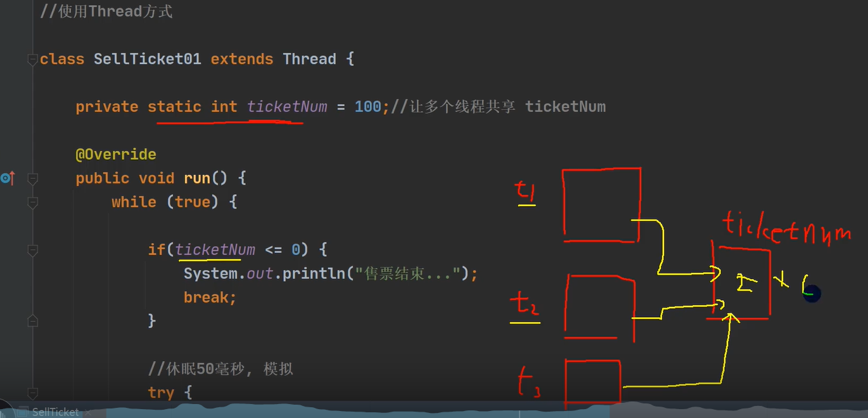Image resolution: width=868 pixels, height=418 pixels.
Task: Collapse the run() method fold marker
Action: click(x=32, y=179)
